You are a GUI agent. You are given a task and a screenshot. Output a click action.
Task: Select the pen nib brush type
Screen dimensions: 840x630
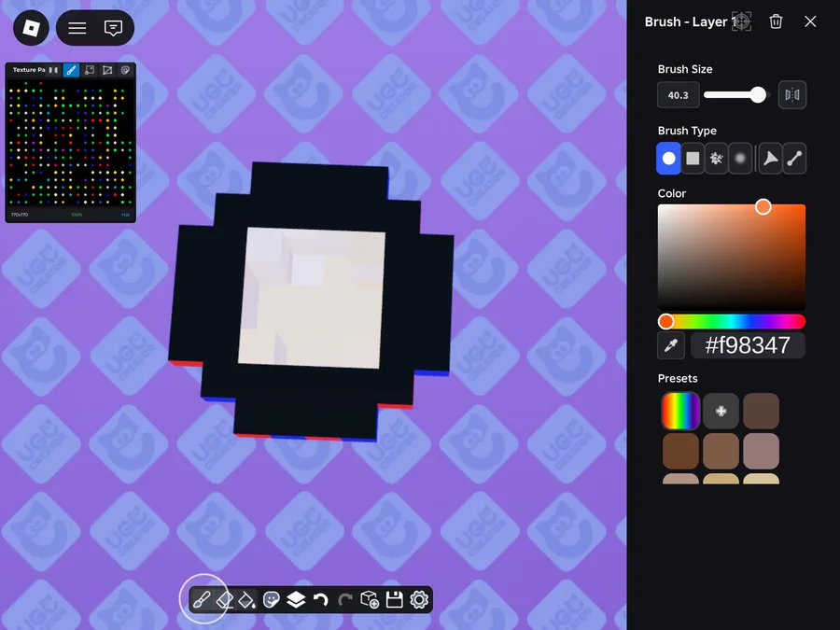[770, 159]
